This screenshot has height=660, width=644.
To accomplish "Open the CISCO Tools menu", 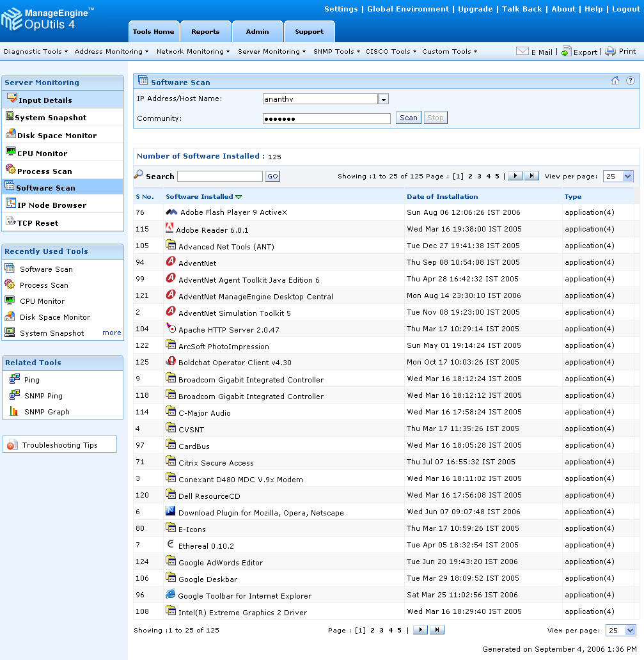I will click(x=391, y=52).
